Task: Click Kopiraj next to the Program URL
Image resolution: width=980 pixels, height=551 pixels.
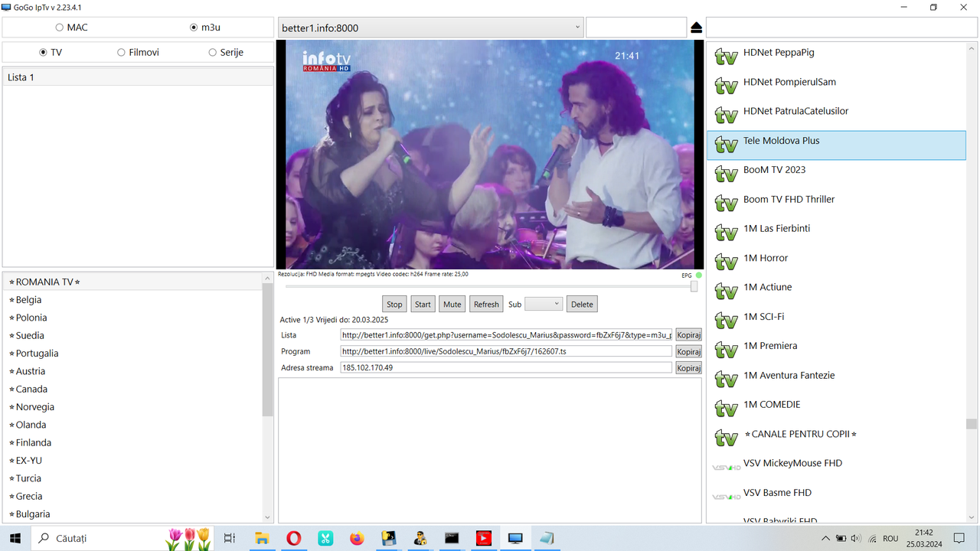Action: [x=688, y=352]
